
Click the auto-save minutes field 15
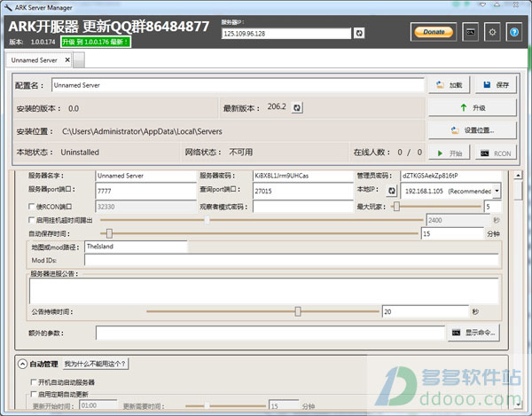452,233
